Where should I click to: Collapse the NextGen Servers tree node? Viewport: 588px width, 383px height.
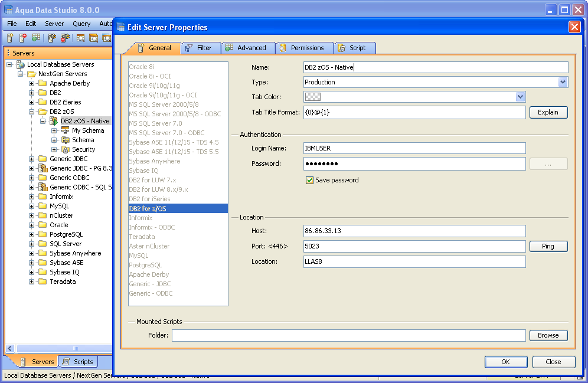pyautogui.click(x=21, y=74)
